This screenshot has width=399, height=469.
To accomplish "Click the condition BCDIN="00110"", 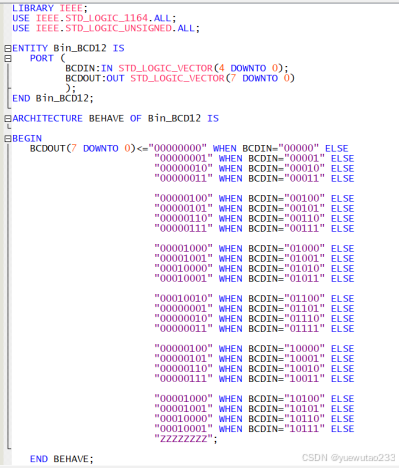I will point(287,218).
